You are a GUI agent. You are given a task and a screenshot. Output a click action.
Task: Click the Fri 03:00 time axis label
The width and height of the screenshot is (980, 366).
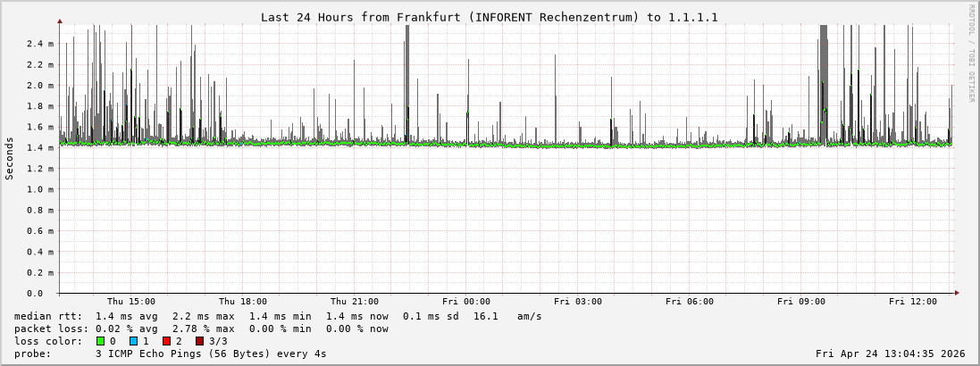pos(577,302)
